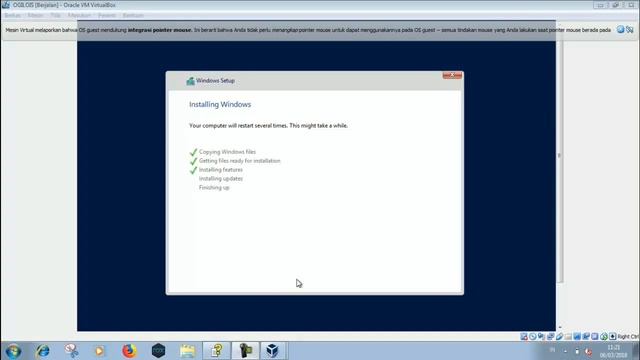Click the battery icon in system tray
The width and height of the screenshot is (640, 360).
pos(577,351)
